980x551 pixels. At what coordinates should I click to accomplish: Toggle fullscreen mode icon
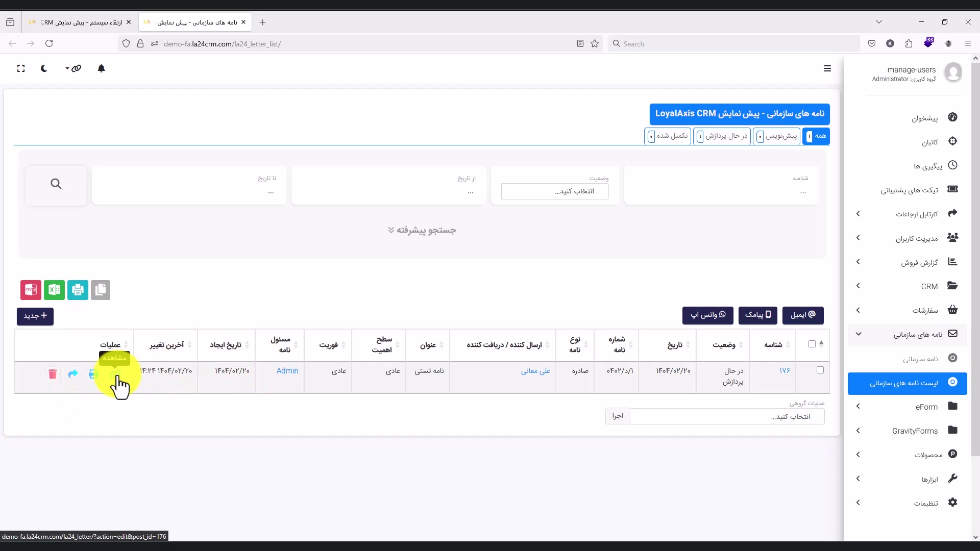pyautogui.click(x=21, y=68)
